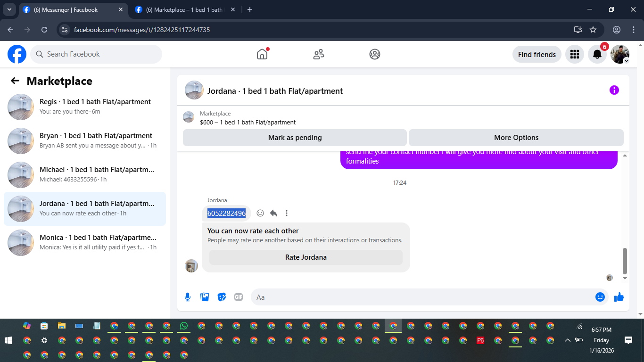Open File Explorer from taskbar

[61, 326]
